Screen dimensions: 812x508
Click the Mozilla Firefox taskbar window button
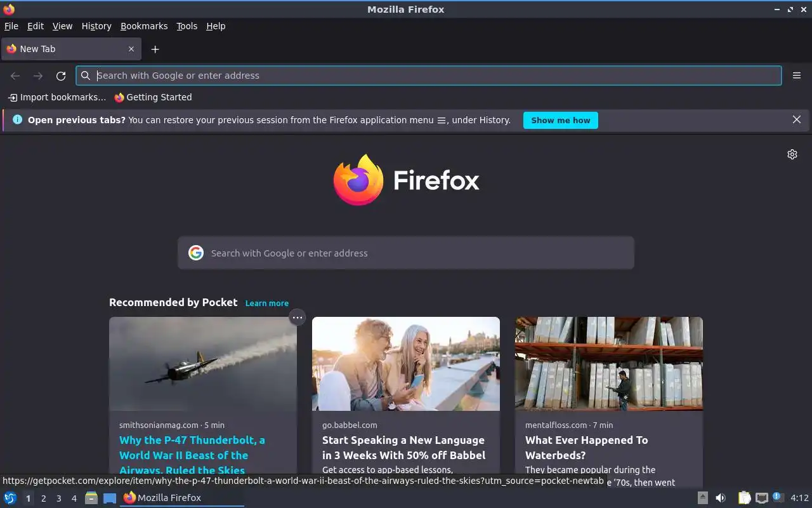[x=182, y=498]
